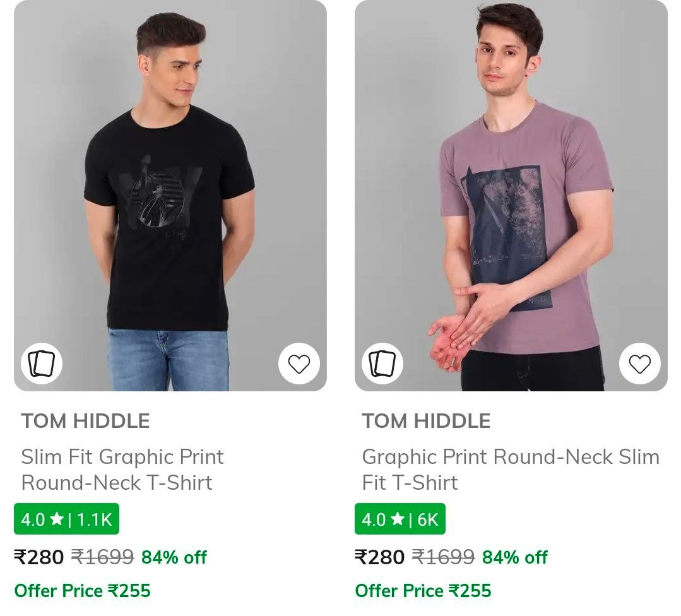Tap the star rating badge showing 4.0 | 6K

click(x=400, y=519)
